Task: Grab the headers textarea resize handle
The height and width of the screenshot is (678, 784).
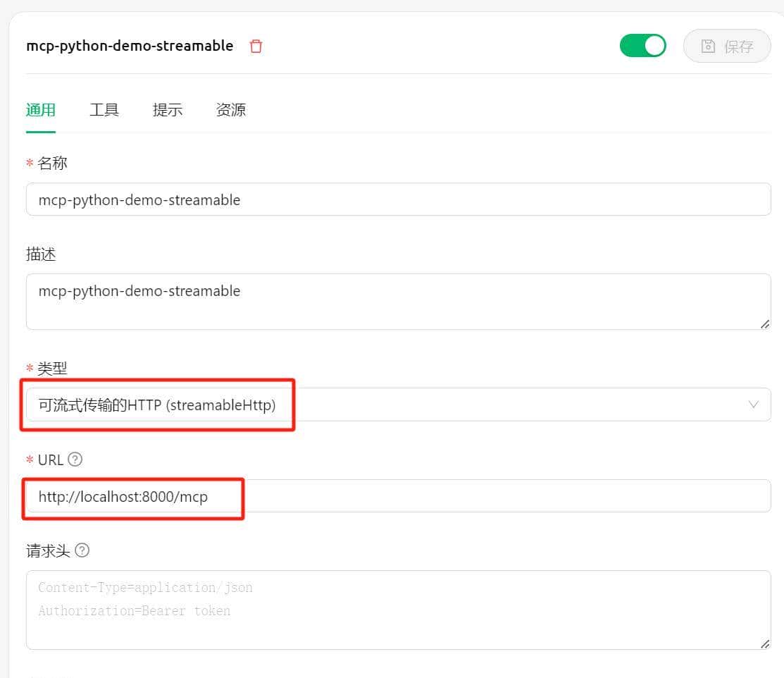Action: (765, 644)
